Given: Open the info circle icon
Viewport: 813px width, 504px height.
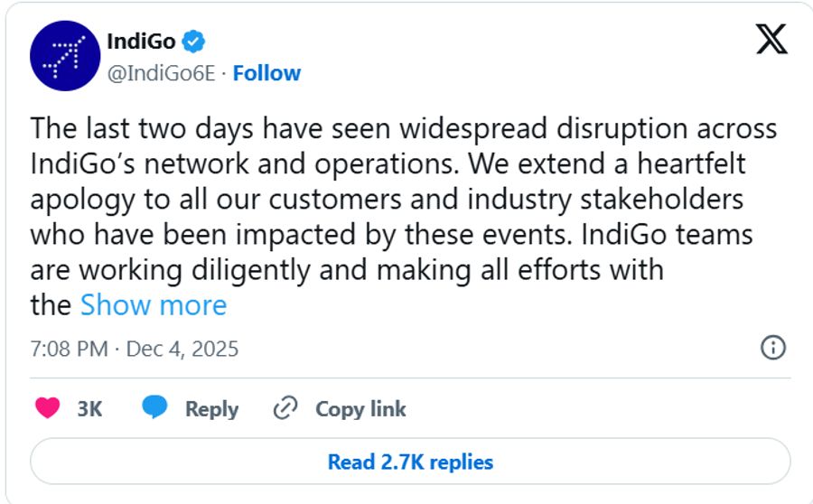Looking at the screenshot, I should (773, 348).
